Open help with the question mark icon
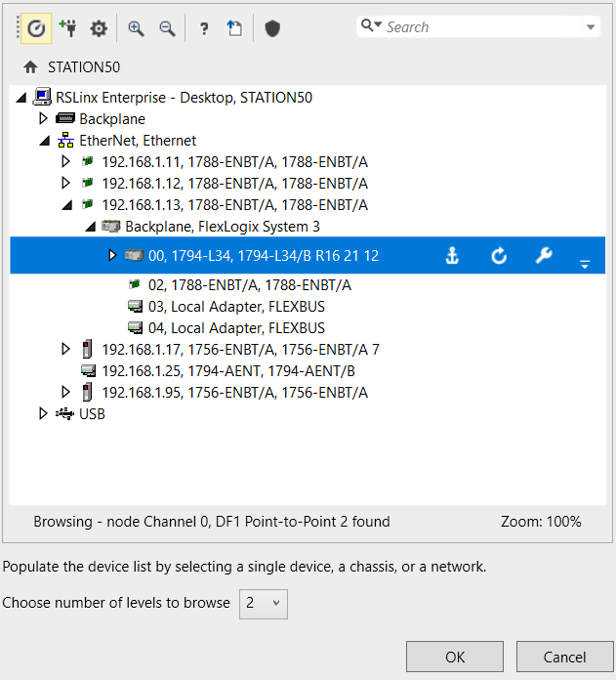Screen dimensions: 616x680 [204, 29]
